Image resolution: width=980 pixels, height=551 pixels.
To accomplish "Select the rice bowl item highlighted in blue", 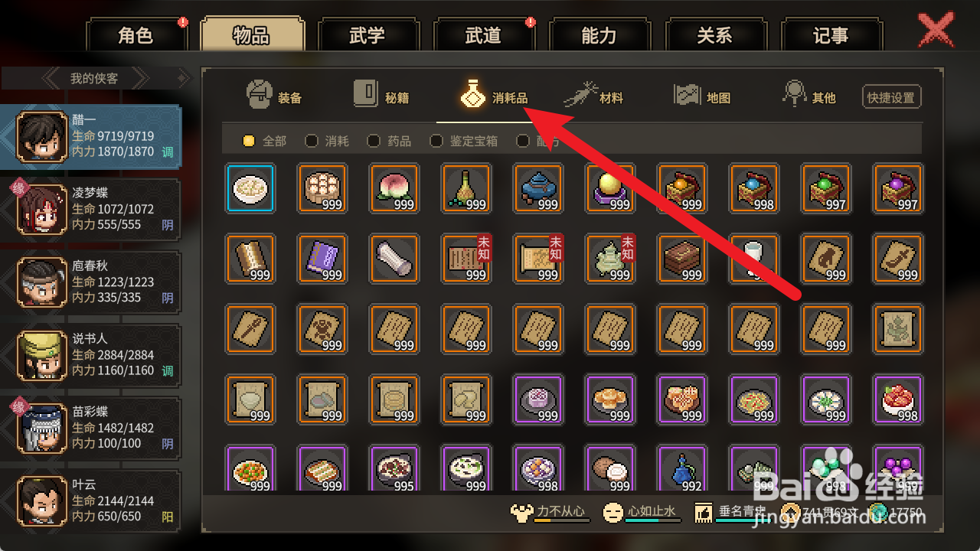I will (250, 187).
